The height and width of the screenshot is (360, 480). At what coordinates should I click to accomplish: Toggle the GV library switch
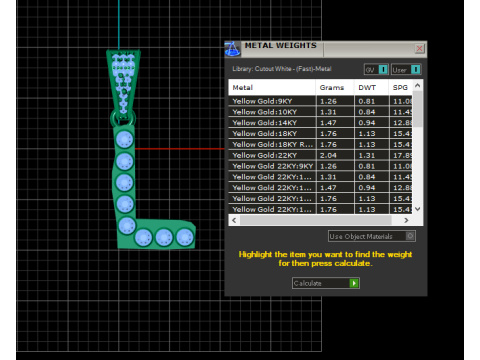pyautogui.click(x=376, y=69)
